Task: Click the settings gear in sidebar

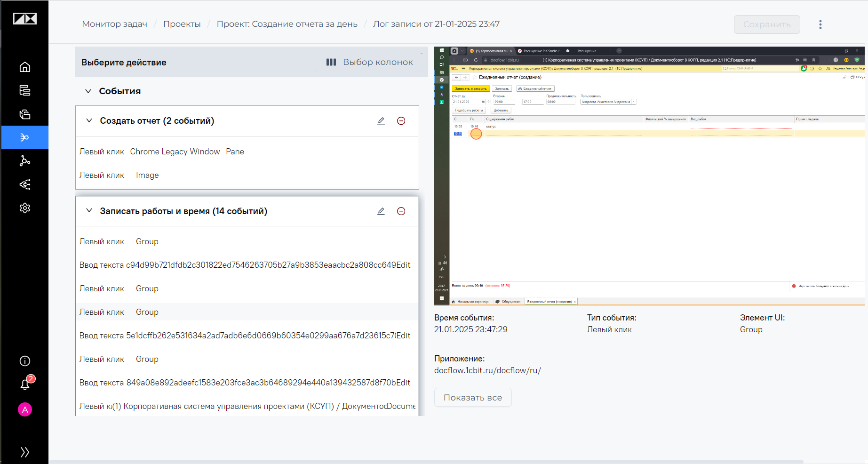Action: click(25, 208)
